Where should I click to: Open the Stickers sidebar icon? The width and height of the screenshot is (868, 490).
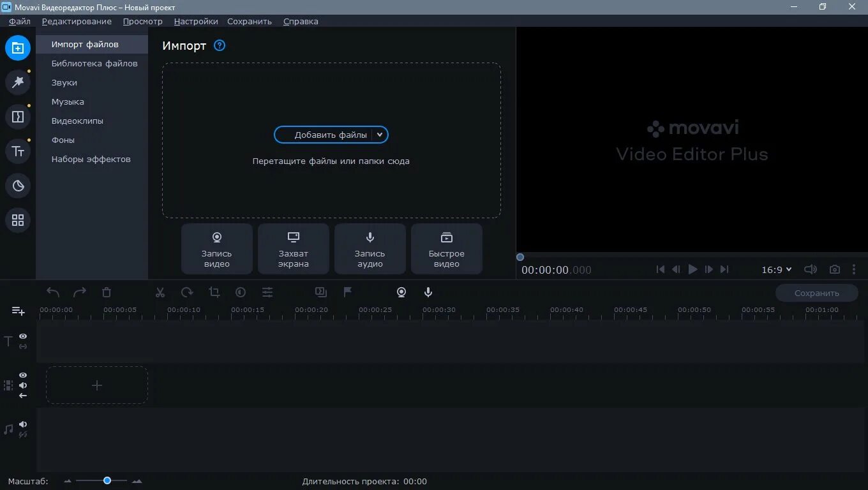(x=18, y=186)
